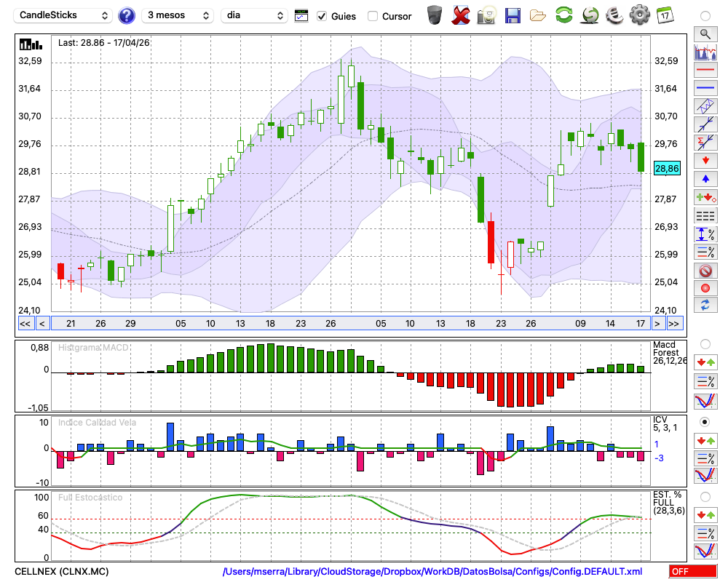The width and height of the screenshot is (728, 582).
Task: Open the CandleSticks chart type dropdown
Action: click(x=63, y=15)
